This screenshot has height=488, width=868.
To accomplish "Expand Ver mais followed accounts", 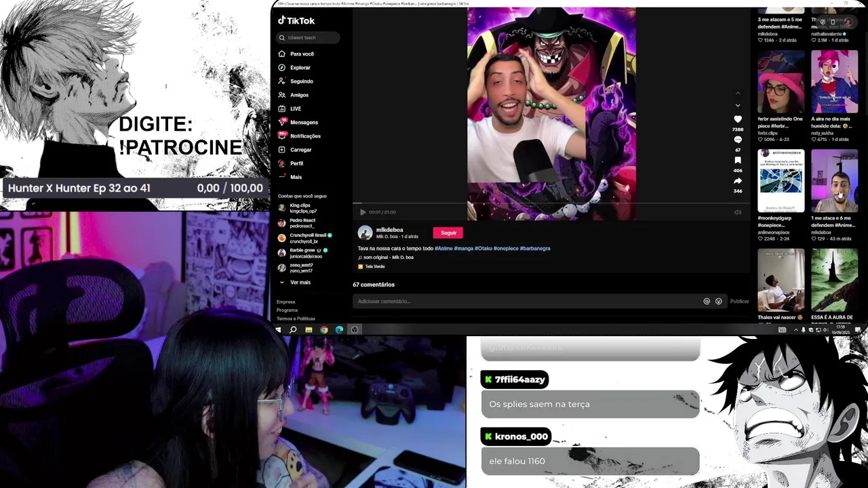I will click(x=295, y=283).
